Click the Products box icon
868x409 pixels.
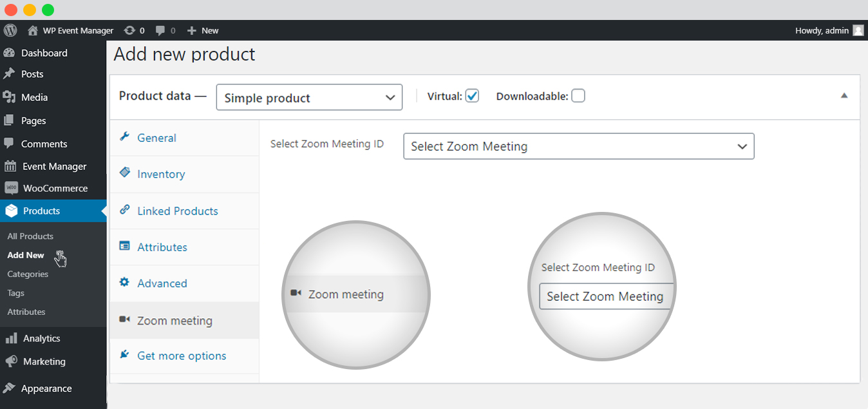[x=10, y=211]
